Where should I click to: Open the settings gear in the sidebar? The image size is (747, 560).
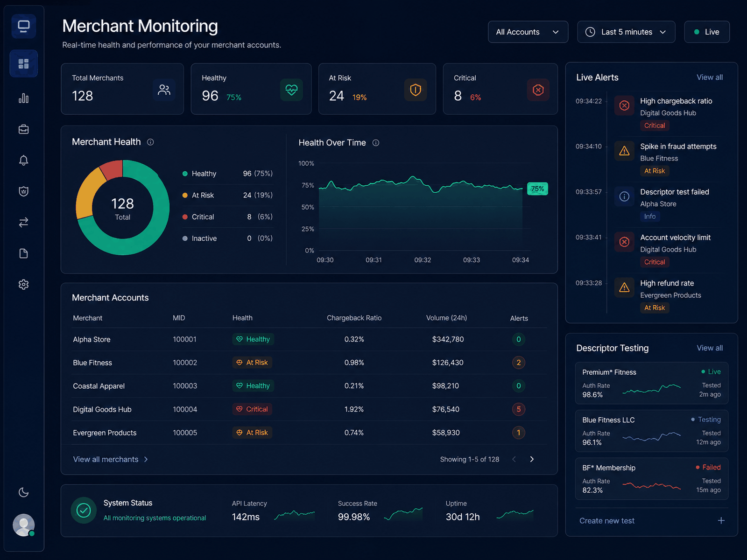click(x=24, y=284)
